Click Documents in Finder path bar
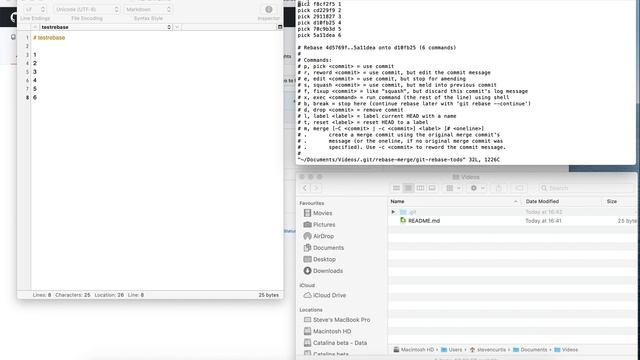640x360 pixels. (x=530, y=350)
